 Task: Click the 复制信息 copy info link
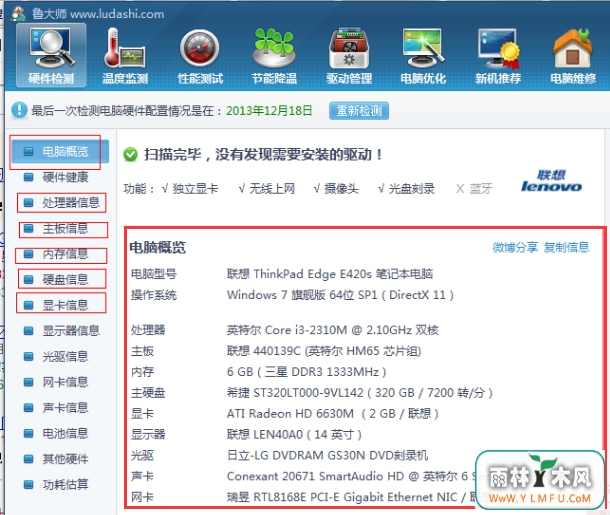point(566,247)
